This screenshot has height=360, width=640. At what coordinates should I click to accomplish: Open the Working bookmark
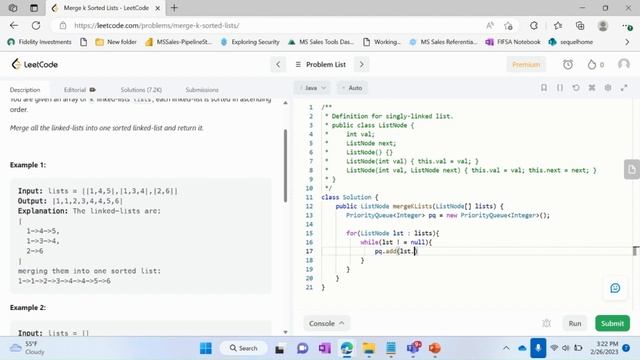[382, 42]
